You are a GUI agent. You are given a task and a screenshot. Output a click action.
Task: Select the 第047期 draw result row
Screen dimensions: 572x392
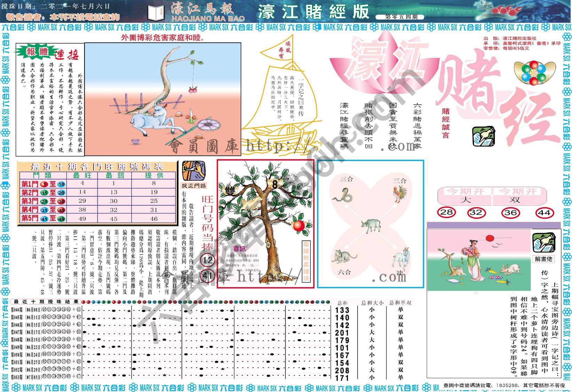(171, 332)
